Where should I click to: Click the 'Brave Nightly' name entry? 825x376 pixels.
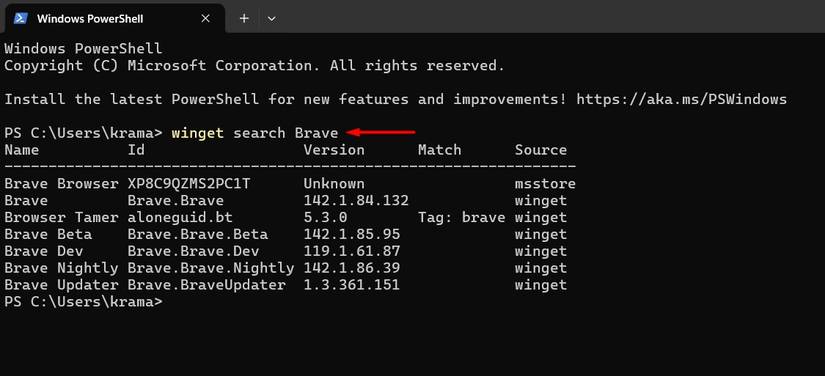point(62,268)
